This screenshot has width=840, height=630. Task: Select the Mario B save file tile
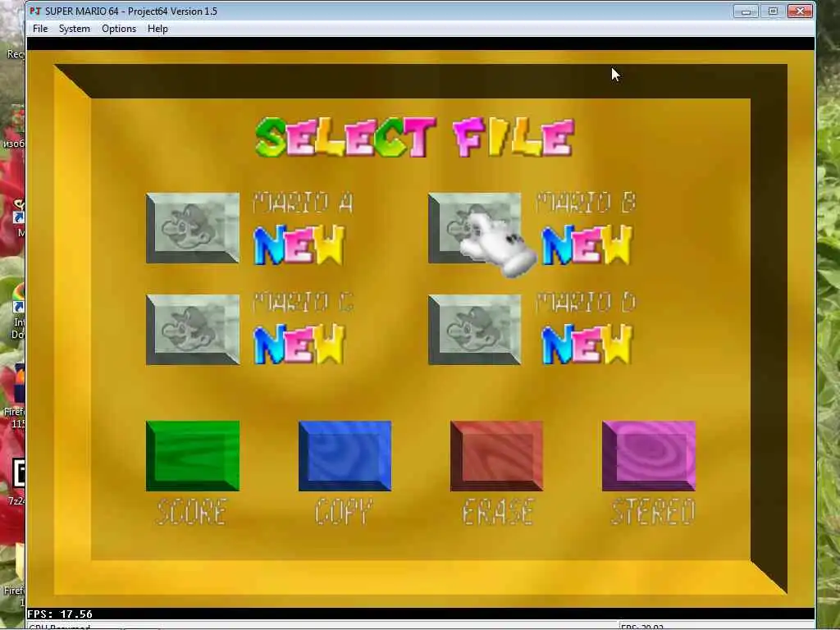[475, 228]
